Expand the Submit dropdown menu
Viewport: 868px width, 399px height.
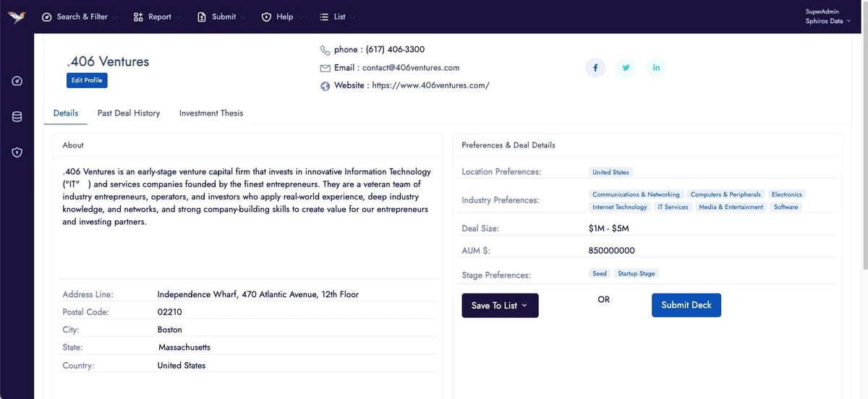click(x=222, y=17)
